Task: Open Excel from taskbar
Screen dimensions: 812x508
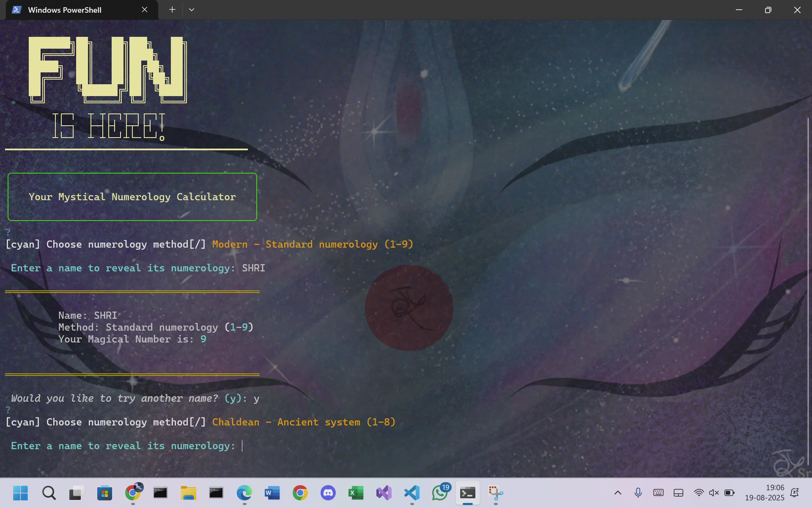Action: click(x=356, y=493)
